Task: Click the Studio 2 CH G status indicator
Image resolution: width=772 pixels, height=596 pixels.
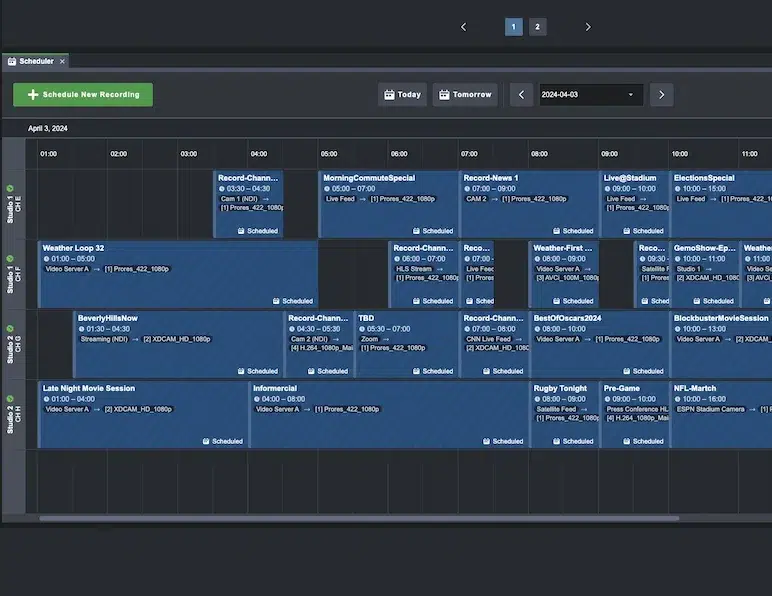Action: (x=10, y=329)
